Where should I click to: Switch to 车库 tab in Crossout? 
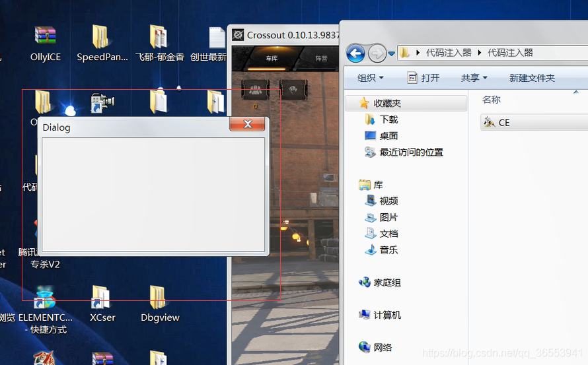pos(272,59)
